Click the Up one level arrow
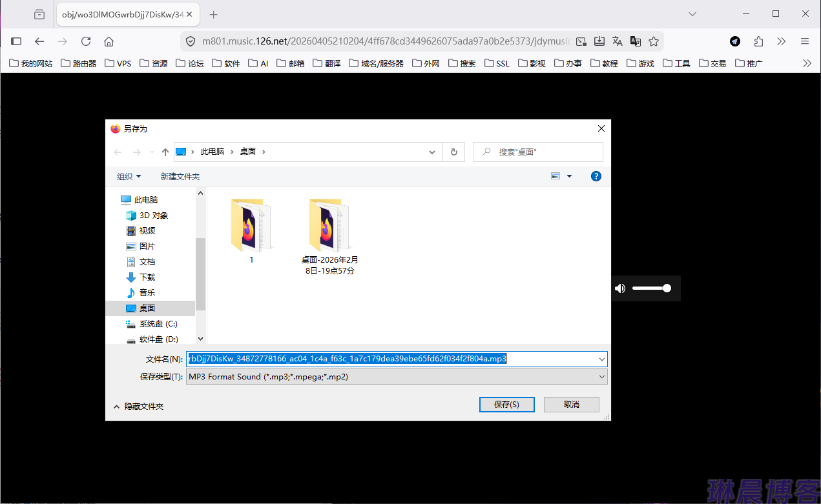This screenshot has width=821, height=504. coord(165,152)
